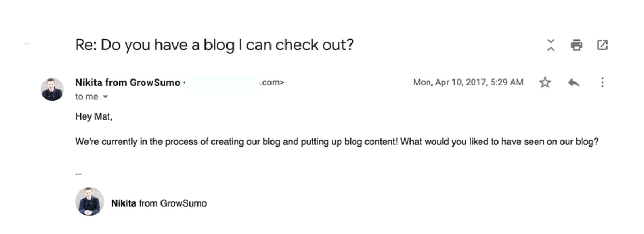
Task: Click the signature profile photo
Action: (x=90, y=202)
